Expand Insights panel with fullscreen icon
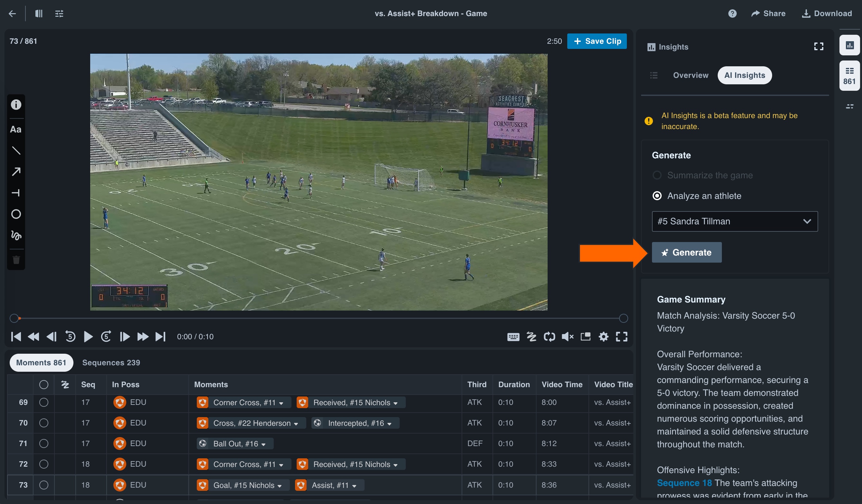 click(818, 46)
